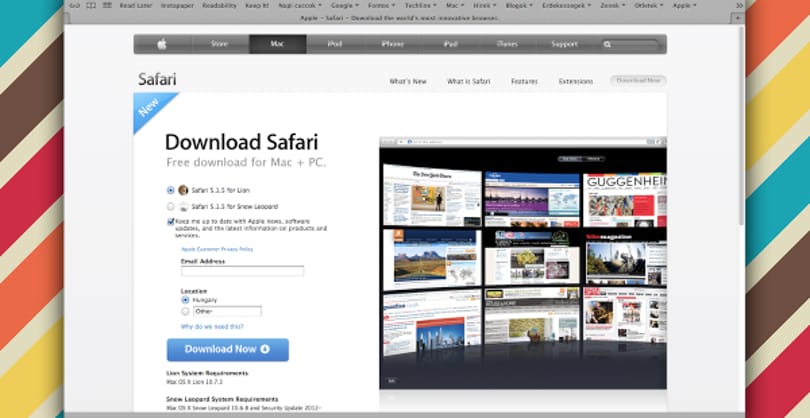This screenshot has height=418, width=810.
Task: Click the Snow Leopard icon beside Safari 5.1.5
Action: pyautogui.click(x=183, y=207)
